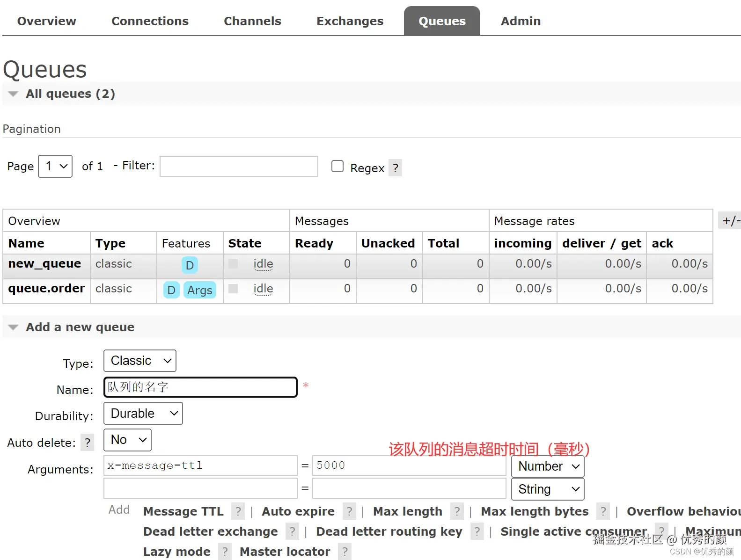Enable the Regex filter checkbox
The width and height of the screenshot is (741, 560).
tap(337, 167)
